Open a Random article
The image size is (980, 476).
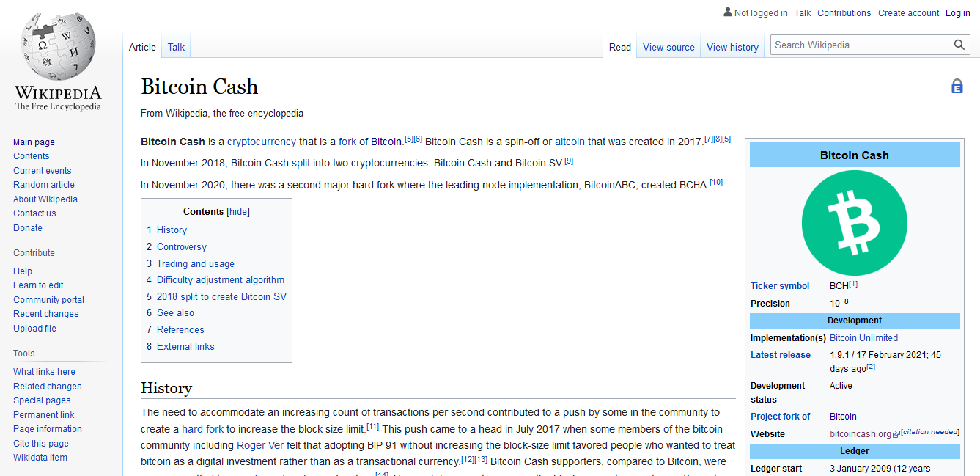44,185
